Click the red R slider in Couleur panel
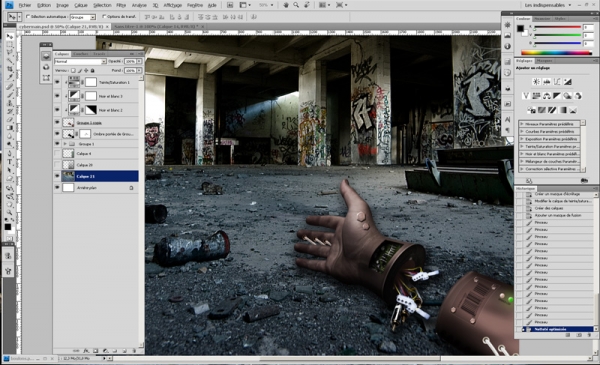Image resolution: width=600 pixels, height=365 pixels. coord(558,28)
